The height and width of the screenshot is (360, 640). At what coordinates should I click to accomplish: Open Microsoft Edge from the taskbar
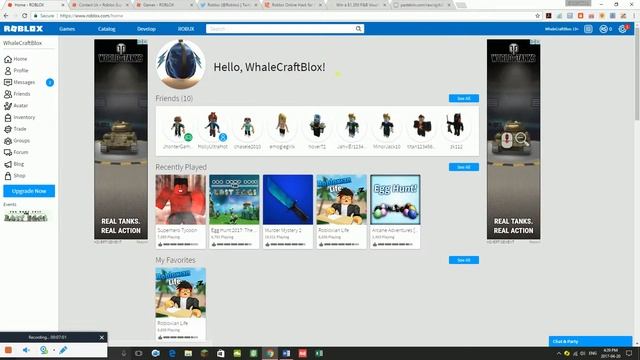172,353
